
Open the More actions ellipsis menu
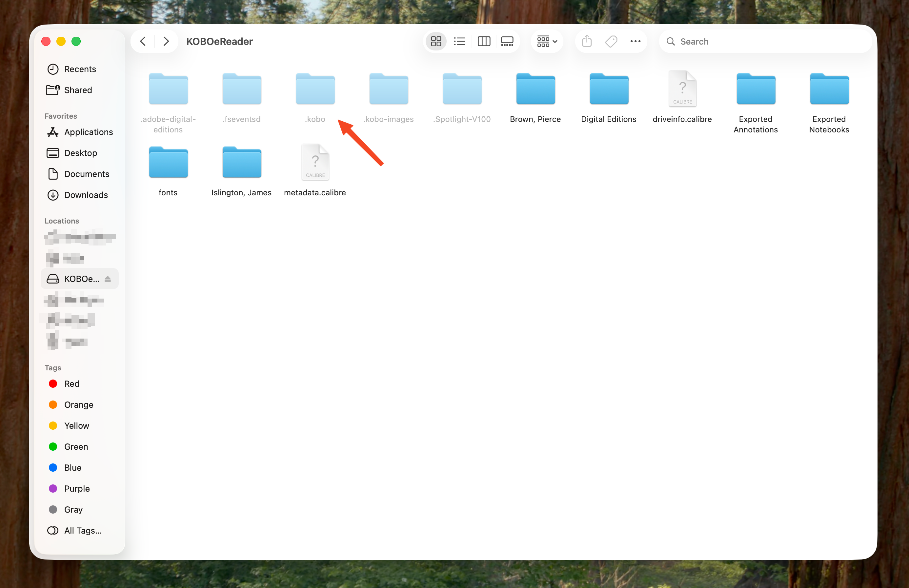pos(635,41)
